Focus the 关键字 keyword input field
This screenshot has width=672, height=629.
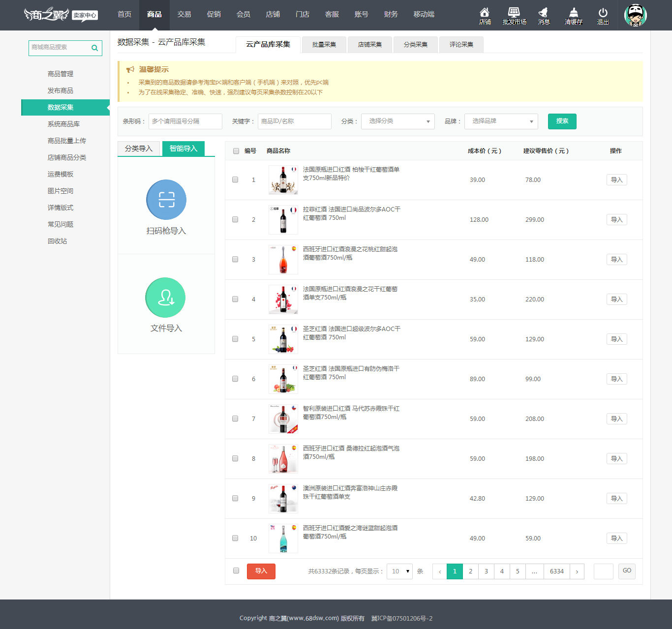tap(295, 121)
